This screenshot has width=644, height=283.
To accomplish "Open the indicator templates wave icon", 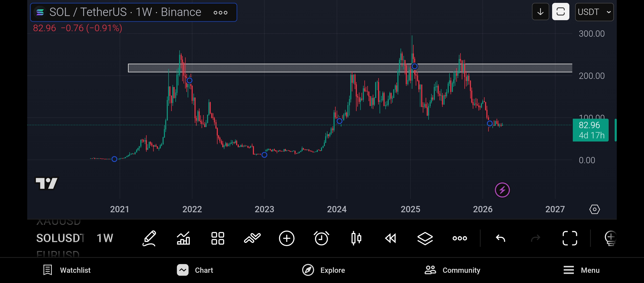I will click(252, 238).
